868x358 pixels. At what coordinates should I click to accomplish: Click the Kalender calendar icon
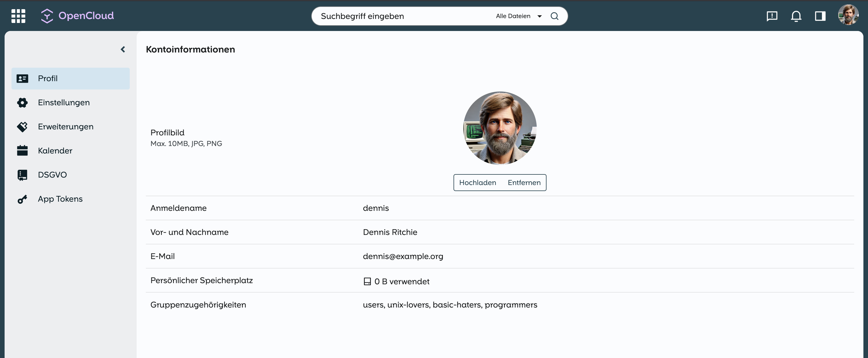tap(22, 151)
